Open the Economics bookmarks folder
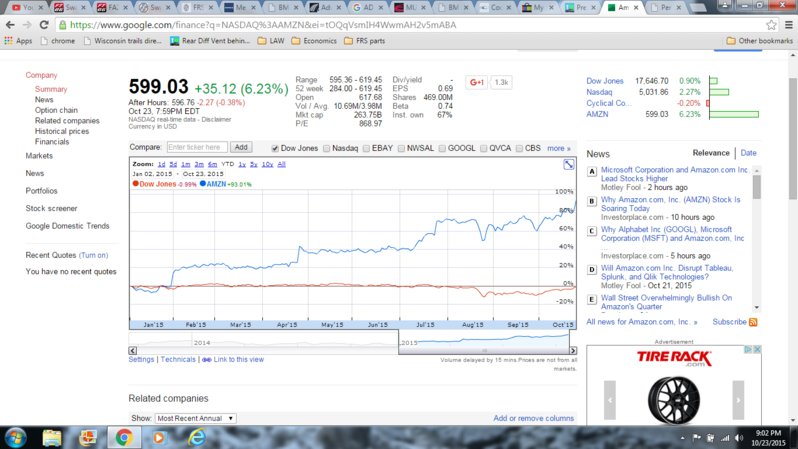This screenshot has width=798, height=449. click(x=314, y=41)
